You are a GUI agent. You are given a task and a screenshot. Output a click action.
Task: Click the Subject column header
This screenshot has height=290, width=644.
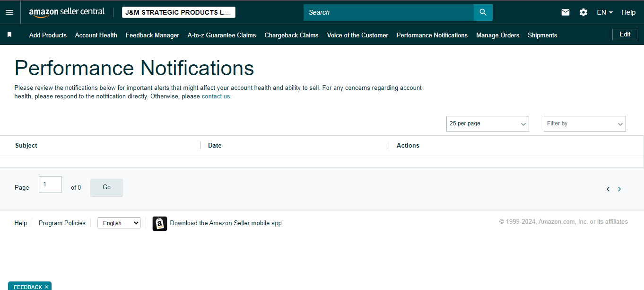[x=26, y=145]
